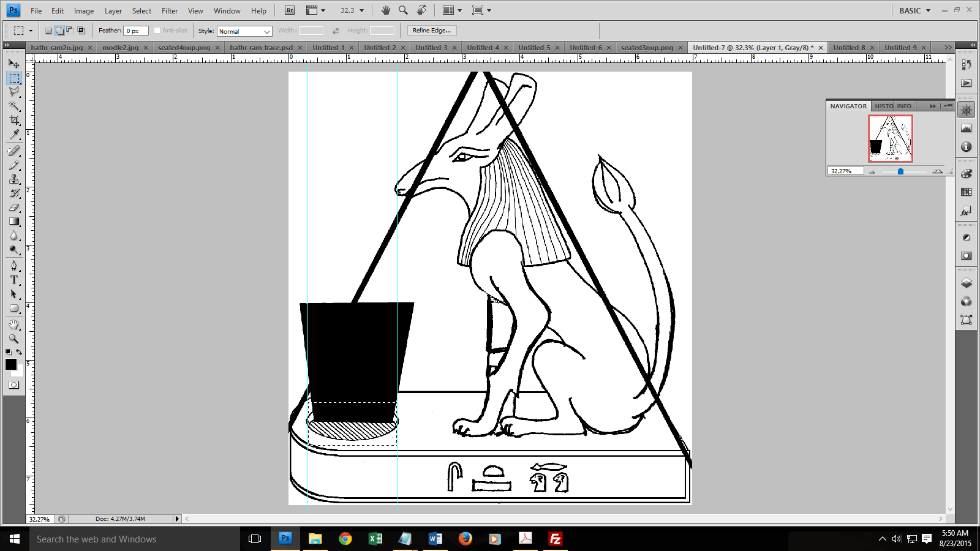Open the Swatches panel icon
This screenshot has width=980, height=551.
coord(967,192)
